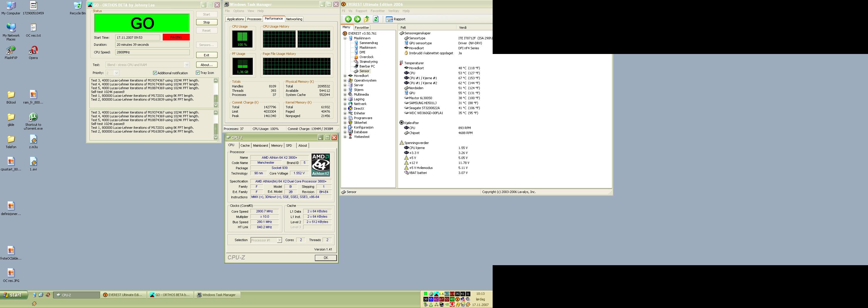Select Strømstyring in the EVEREST tree
The width and height of the screenshot is (868, 308).
[366, 62]
